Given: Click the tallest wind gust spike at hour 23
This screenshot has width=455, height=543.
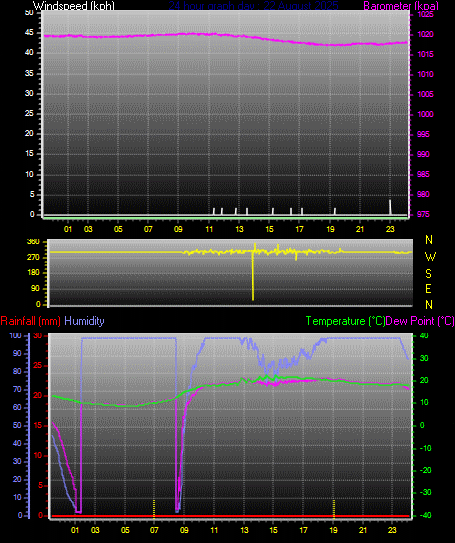Looking at the screenshot, I should click(x=390, y=207).
